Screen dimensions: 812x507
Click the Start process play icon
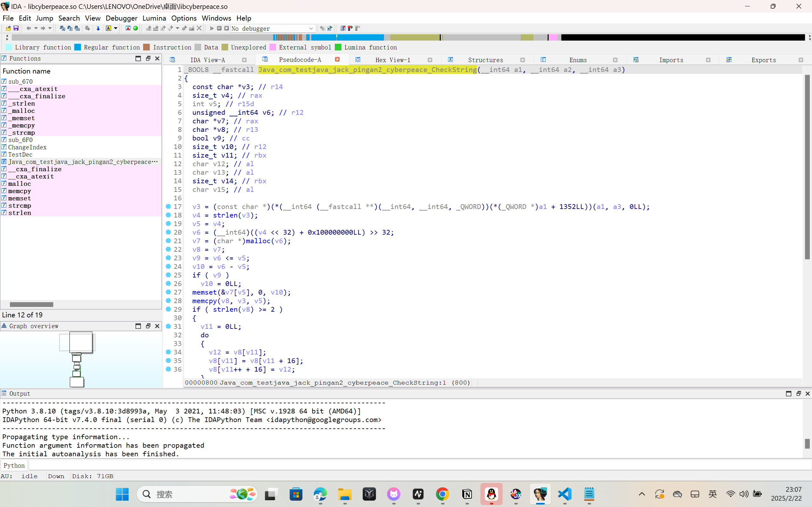point(212,28)
